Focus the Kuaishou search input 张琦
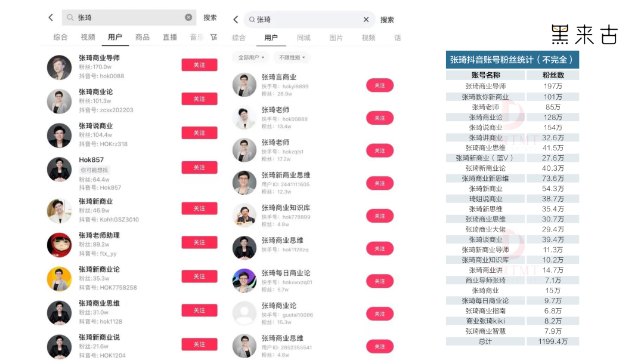The image size is (644, 363). (309, 19)
